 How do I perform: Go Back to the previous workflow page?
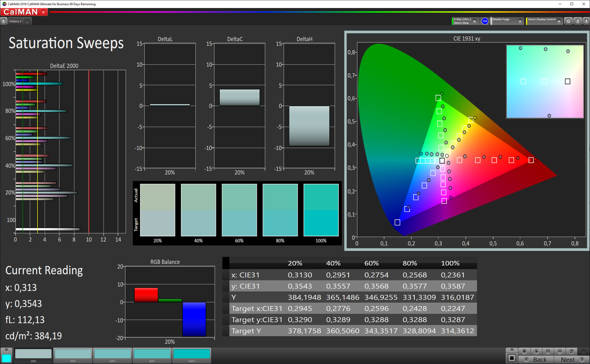(536, 359)
